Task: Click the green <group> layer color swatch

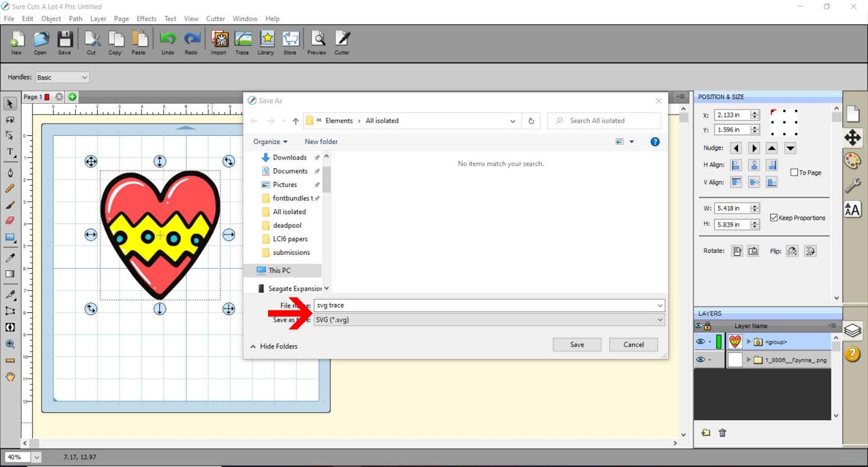Action: click(x=719, y=342)
